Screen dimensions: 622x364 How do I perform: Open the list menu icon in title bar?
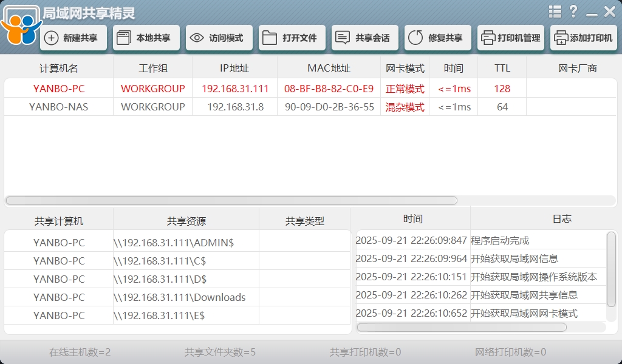[x=555, y=12]
